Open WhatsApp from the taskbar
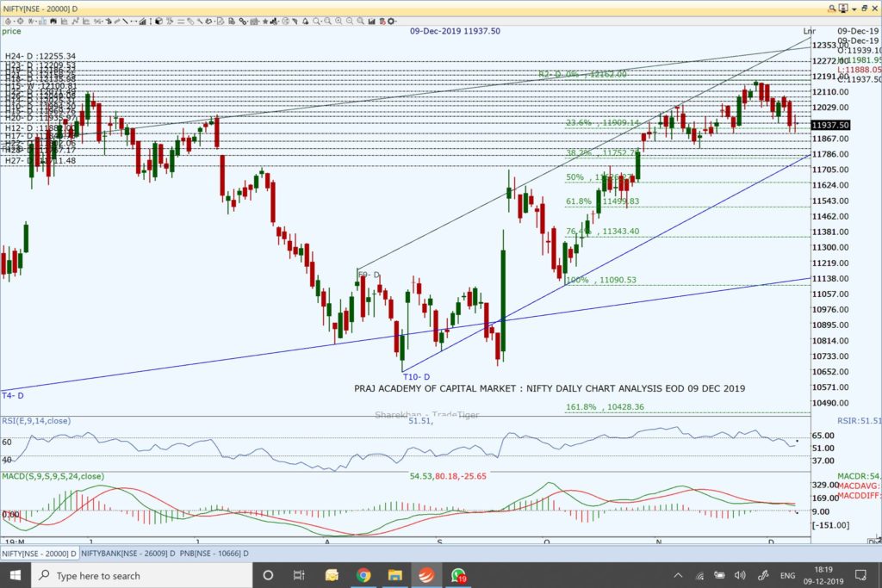Image resolution: width=882 pixels, height=588 pixels. click(x=458, y=575)
